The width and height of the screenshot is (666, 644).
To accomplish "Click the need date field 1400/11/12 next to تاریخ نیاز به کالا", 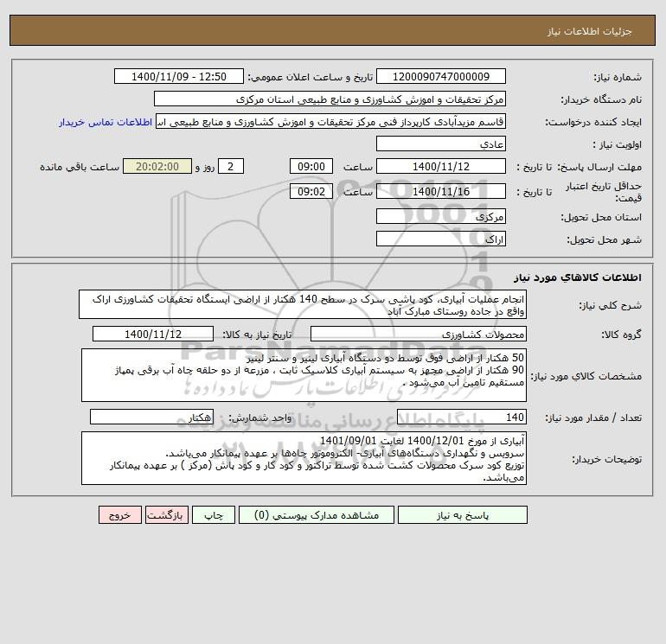I will pyautogui.click(x=153, y=334).
